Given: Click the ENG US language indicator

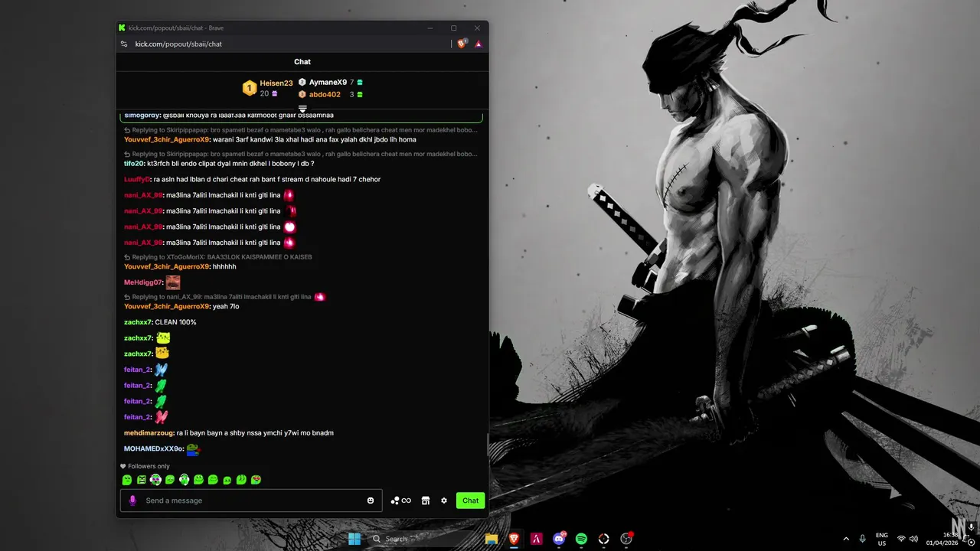Looking at the screenshot, I should 882,539.
